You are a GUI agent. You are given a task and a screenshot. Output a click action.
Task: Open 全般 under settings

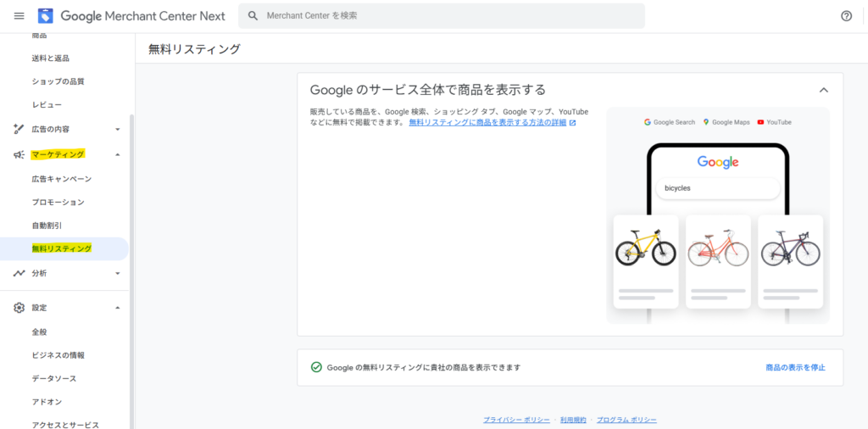click(39, 331)
